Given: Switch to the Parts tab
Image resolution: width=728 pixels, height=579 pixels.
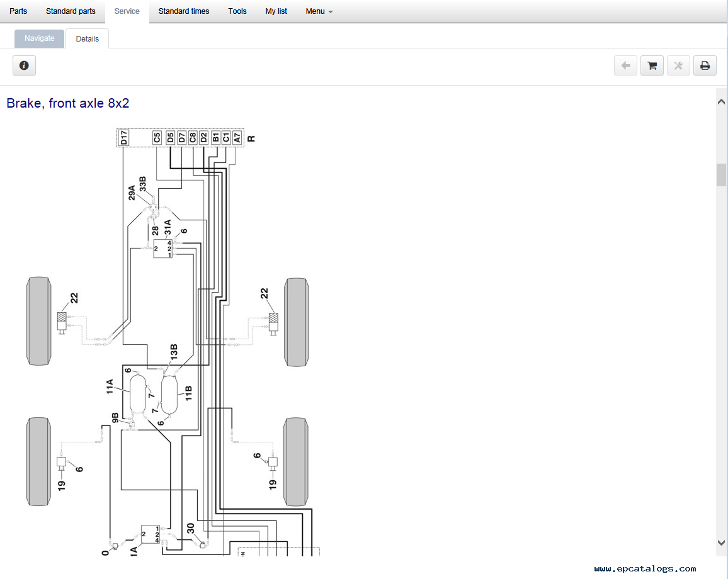Looking at the screenshot, I should [x=18, y=11].
